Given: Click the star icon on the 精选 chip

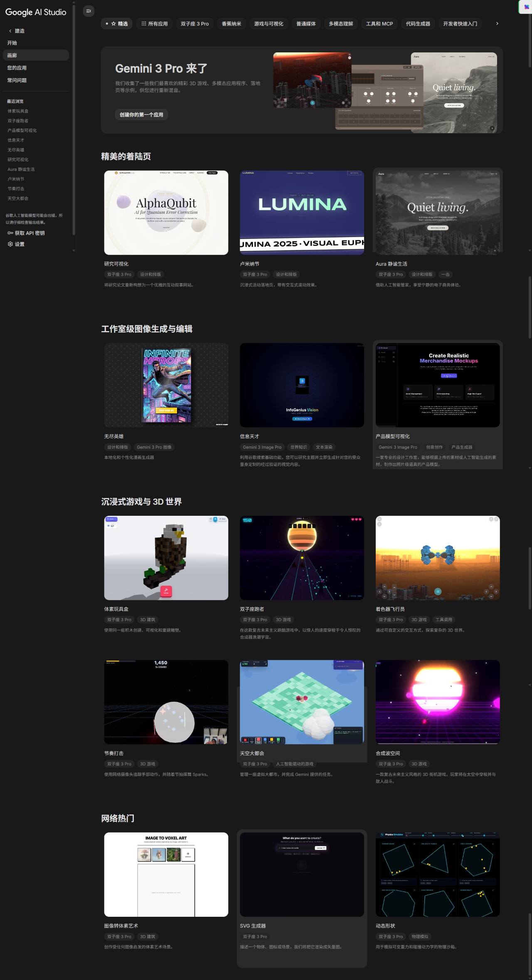Looking at the screenshot, I should point(113,24).
